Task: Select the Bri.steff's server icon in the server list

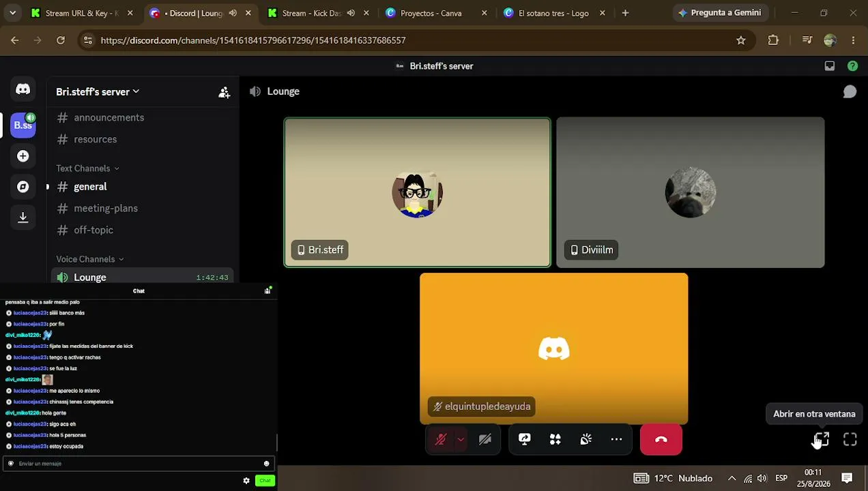Action: 23,125
